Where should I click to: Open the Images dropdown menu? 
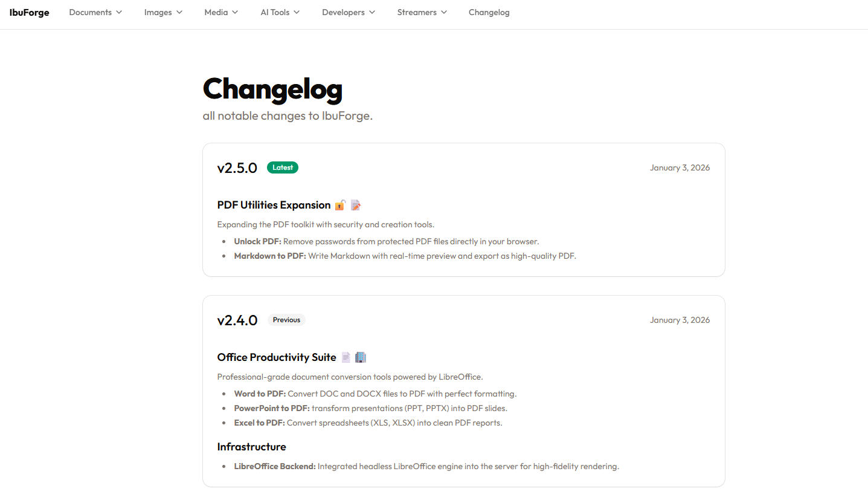coord(162,12)
